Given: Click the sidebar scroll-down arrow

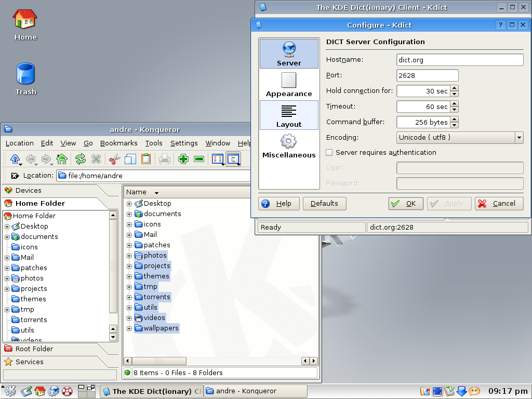Looking at the screenshot, I should pos(113,337).
